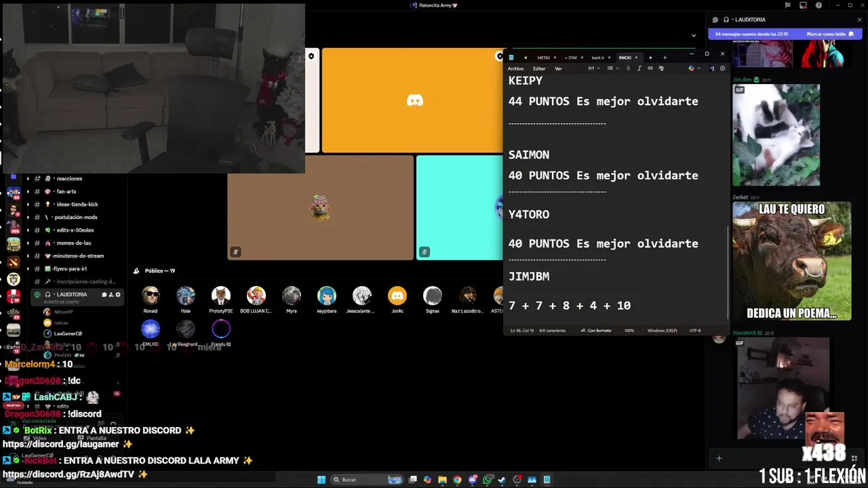
Task: Open minuteros-de-stream channel
Action: click(78, 256)
